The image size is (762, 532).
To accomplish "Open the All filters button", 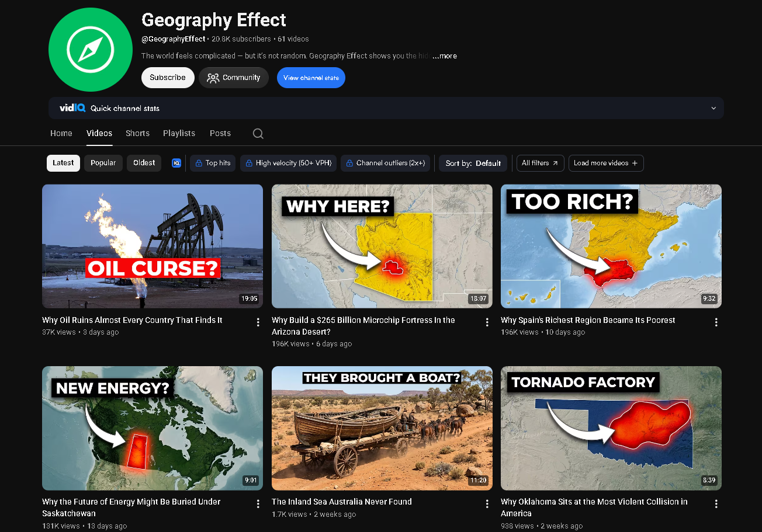I will click(x=540, y=163).
